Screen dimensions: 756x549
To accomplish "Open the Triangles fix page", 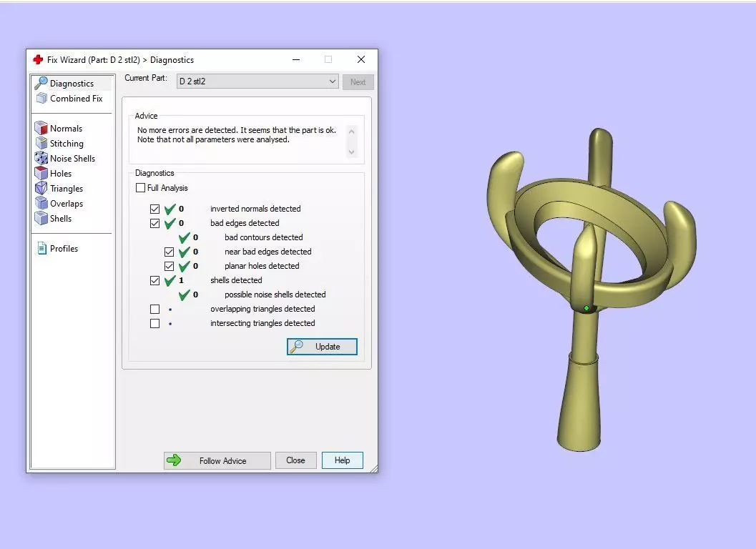I will (67, 188).
